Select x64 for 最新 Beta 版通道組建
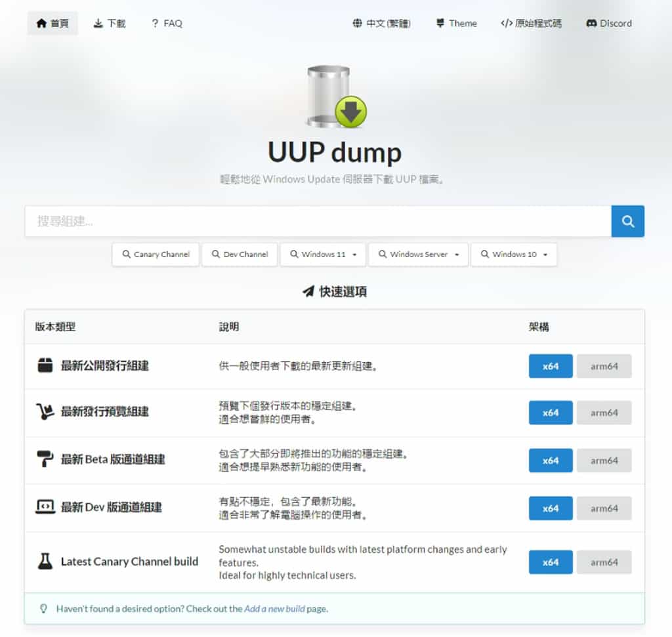The width and height of the screenshot is (672, 637). click(x=551, y=461)
